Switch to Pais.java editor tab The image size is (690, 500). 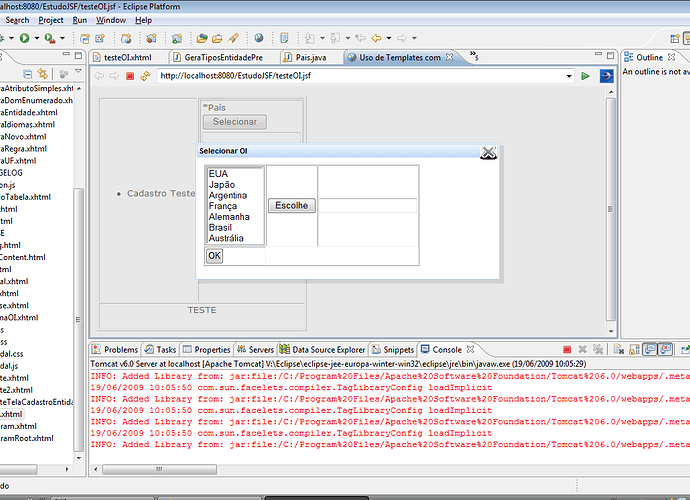tap(311, 58)
